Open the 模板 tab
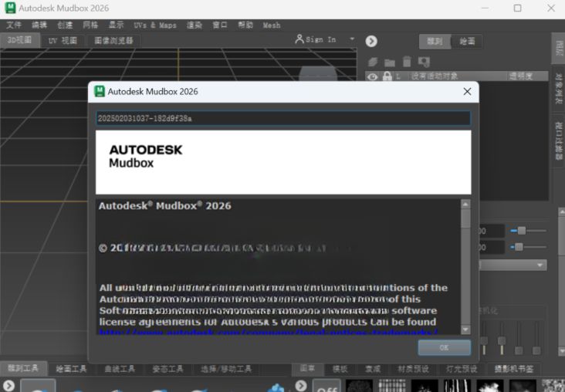 pos(340,369)
